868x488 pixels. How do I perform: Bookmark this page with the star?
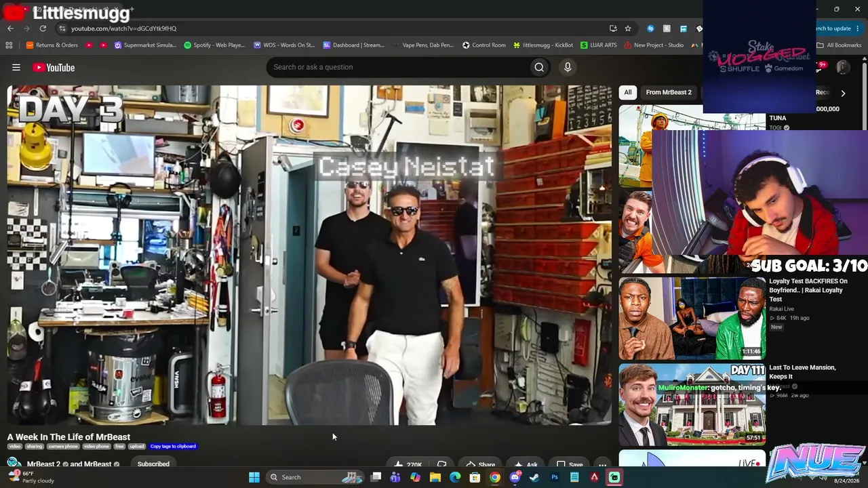coord(628,28)
